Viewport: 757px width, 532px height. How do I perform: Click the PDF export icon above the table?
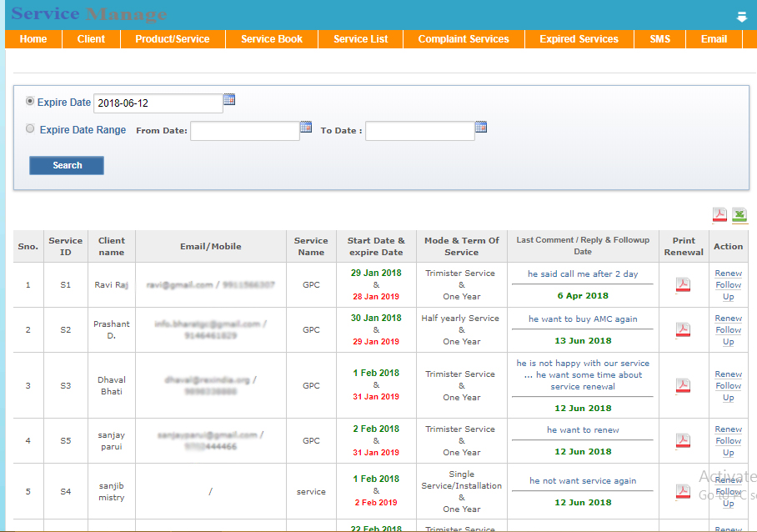click(x=719, y=215)
